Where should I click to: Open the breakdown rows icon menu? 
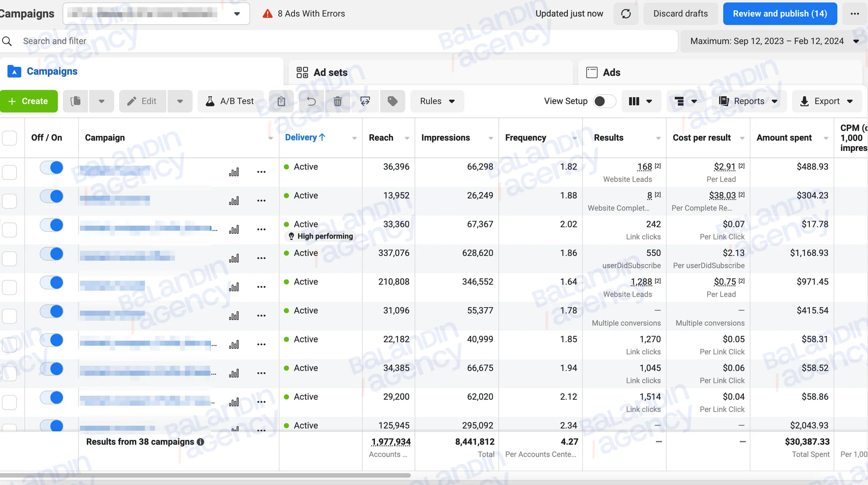click(x=686, y=101)
